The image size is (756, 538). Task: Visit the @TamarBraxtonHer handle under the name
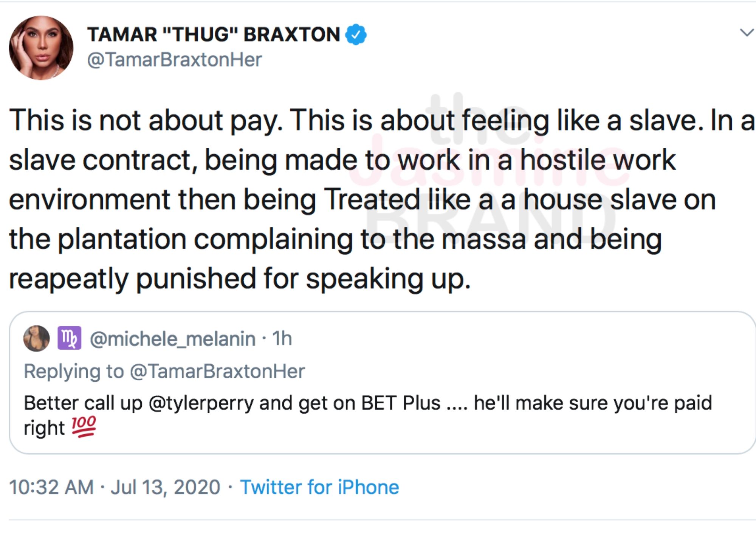174,60
